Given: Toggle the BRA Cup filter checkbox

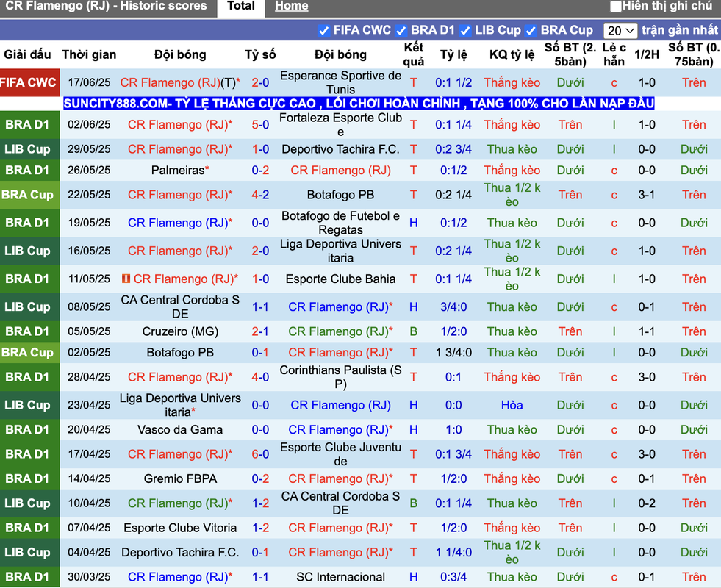Looking at the screenshot, I should 531,31.
